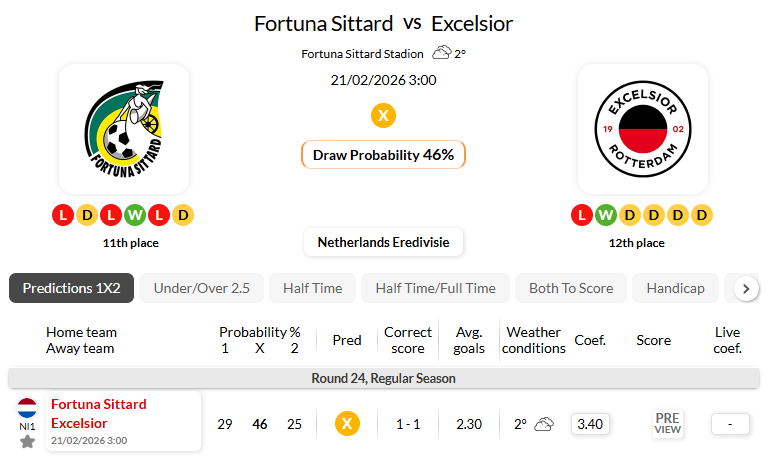Viewport: 770px width, 466px height.
Task: Click the cloud icon beside stadium name
Action: (440, 54)
